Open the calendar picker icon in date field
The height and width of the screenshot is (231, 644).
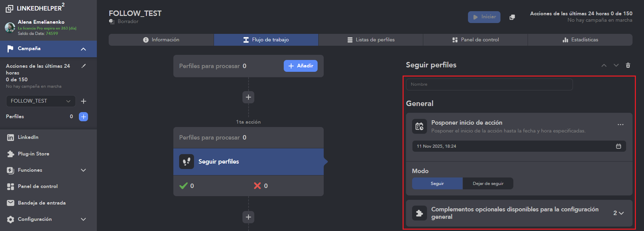tap(618, 146)
